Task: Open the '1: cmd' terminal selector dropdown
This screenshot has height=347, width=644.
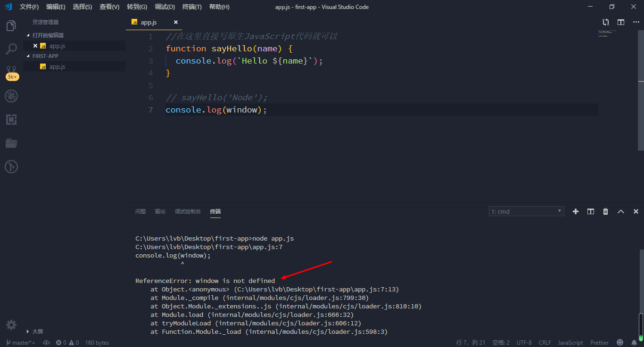Action: tap(527, 211)
